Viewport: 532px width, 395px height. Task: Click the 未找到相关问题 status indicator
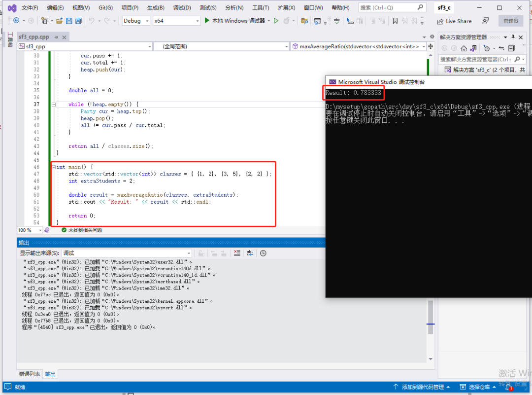82,230
